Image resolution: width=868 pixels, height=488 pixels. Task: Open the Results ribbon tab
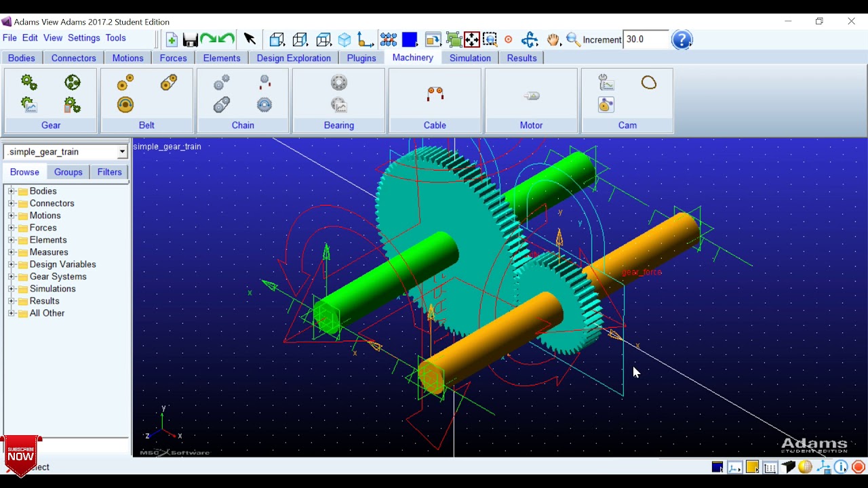pos(521,58)
